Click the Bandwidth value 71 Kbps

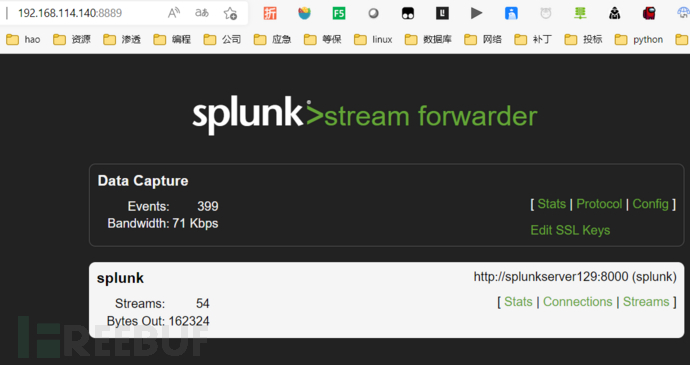195,223
